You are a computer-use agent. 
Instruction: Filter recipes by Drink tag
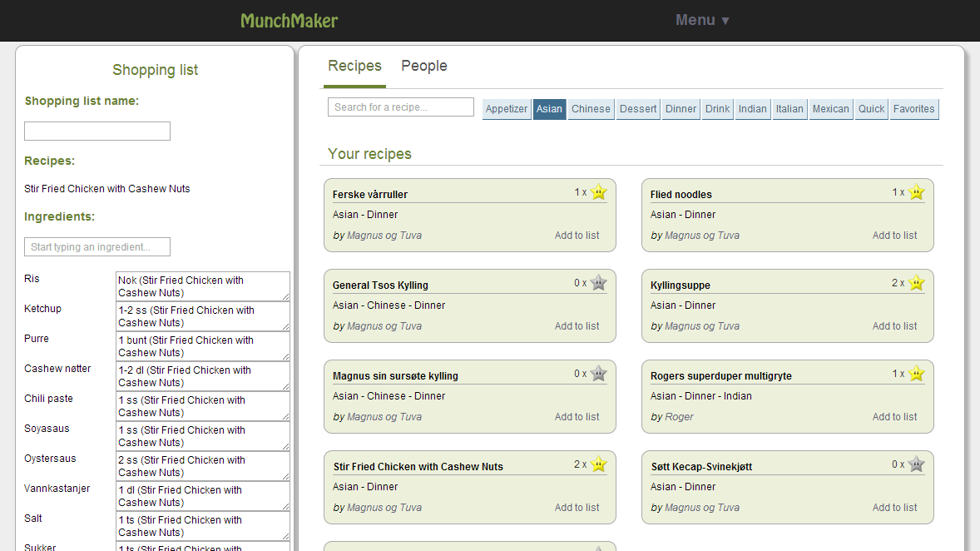pyautogui.click(x=717, y=109)
